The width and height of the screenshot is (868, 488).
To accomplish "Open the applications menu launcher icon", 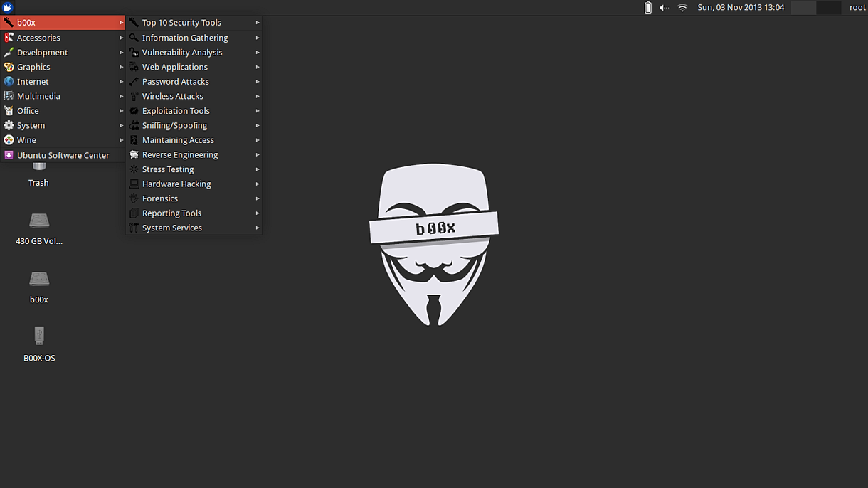I will 7,7.
